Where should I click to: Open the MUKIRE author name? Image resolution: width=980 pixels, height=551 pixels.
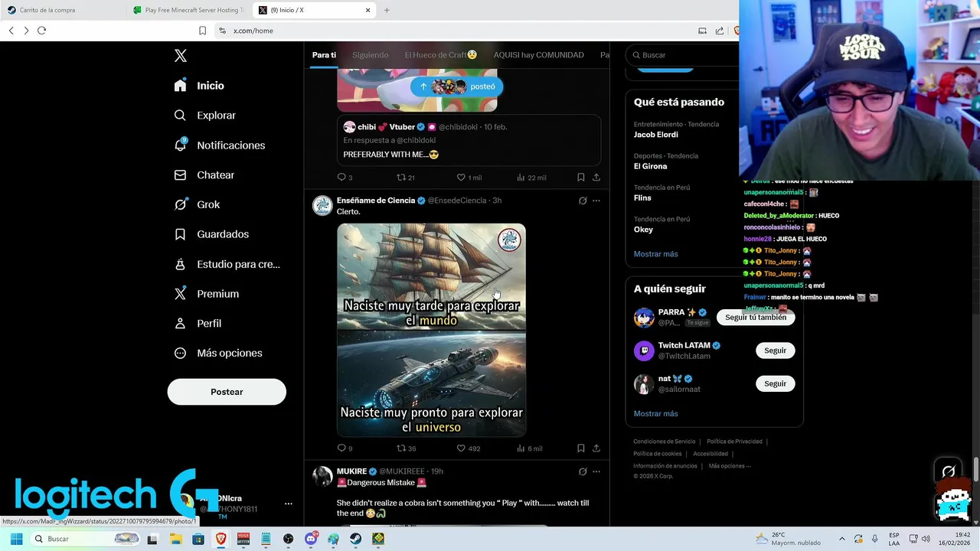[351, 471]
